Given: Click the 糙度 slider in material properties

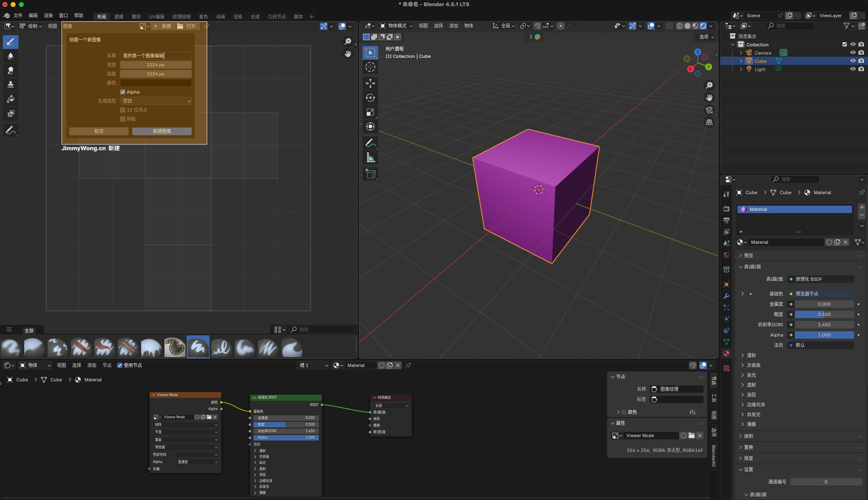Looking at the screenshot, I should pyautogui.click(x=824, y=314).
